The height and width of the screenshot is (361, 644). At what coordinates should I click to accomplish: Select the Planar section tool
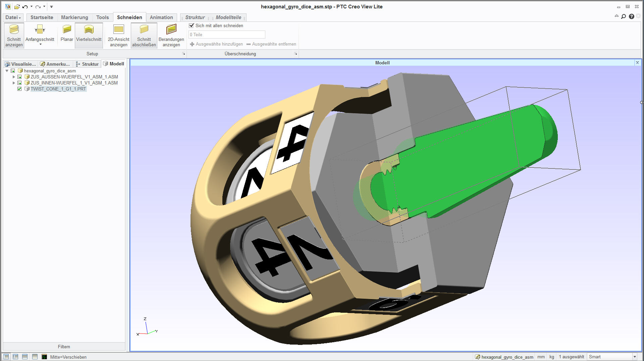click(x=67, y=34)
